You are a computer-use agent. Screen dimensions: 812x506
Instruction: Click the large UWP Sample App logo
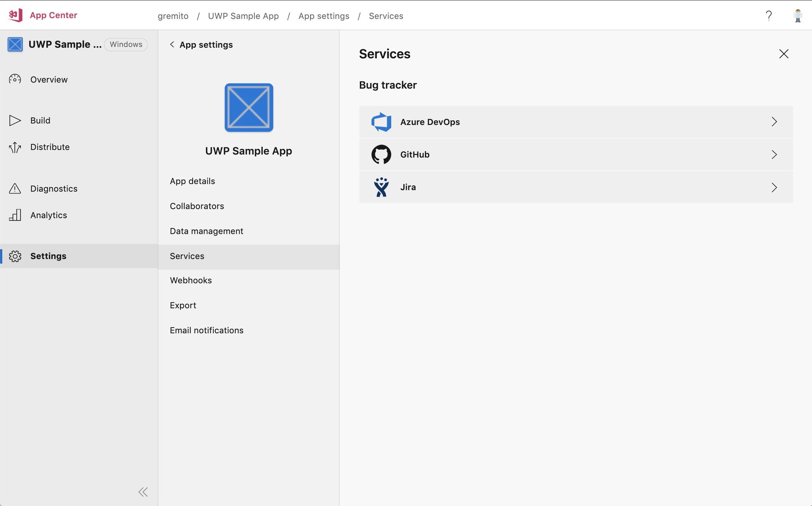pyautogui.click(x=249, y=108)
